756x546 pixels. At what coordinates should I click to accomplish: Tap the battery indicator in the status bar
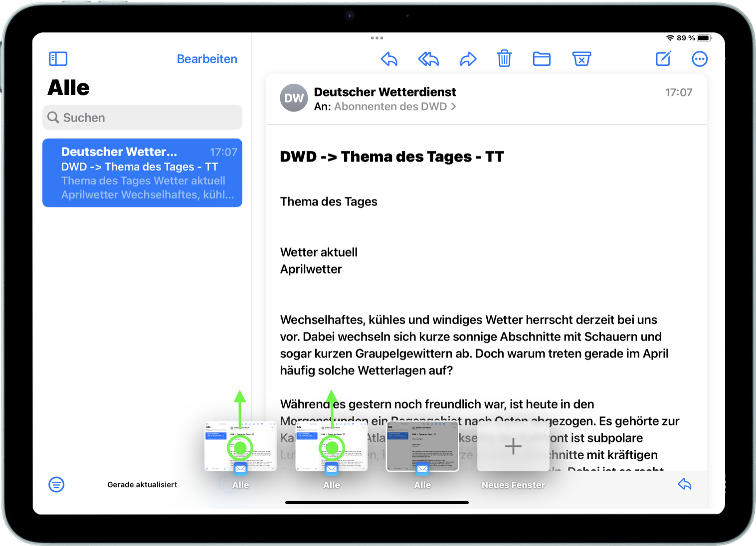click(x=704, y=38)
